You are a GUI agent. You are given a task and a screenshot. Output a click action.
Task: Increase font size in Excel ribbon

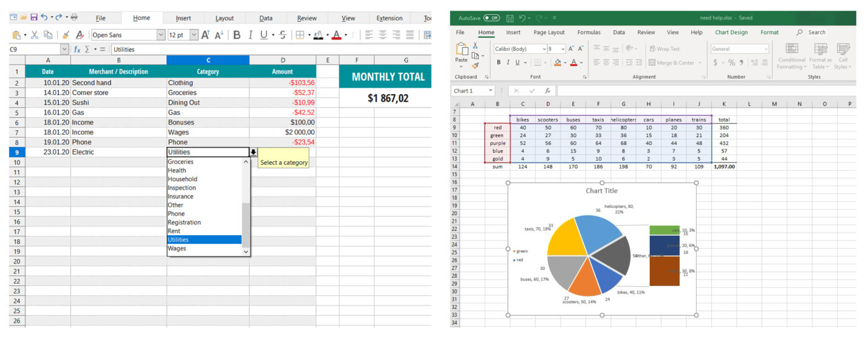[x=572, y=49]
